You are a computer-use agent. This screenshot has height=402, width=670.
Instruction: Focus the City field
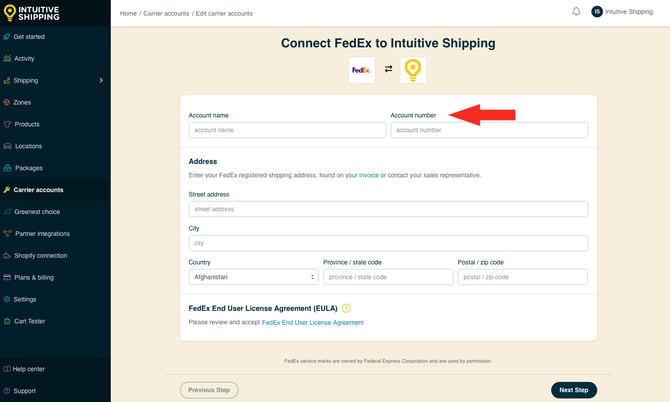[388, 243]
